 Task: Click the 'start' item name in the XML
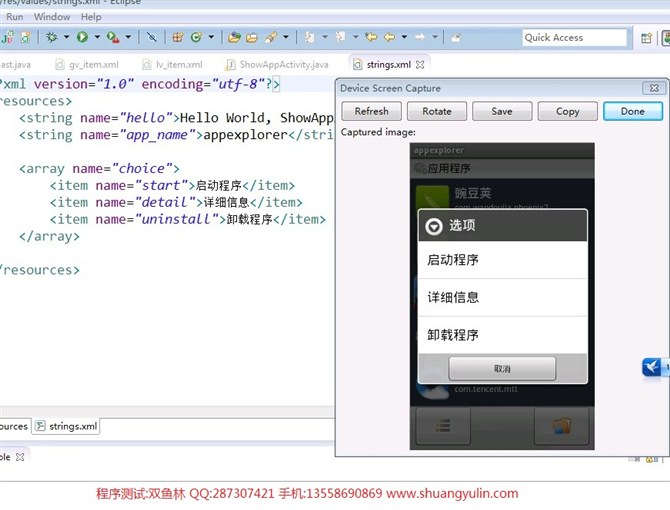[162, 185]
